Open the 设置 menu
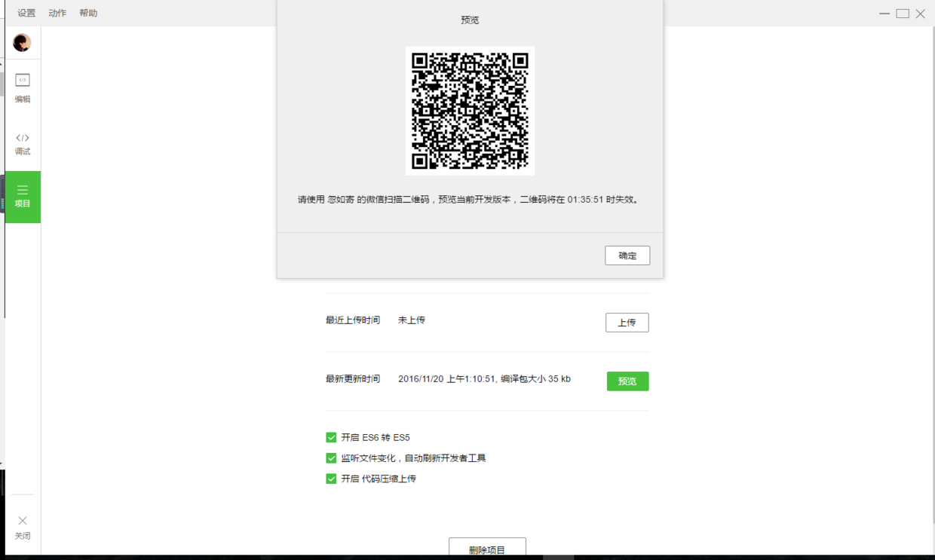The height and width of the screenshot is (560, 935). click(26, 13)
